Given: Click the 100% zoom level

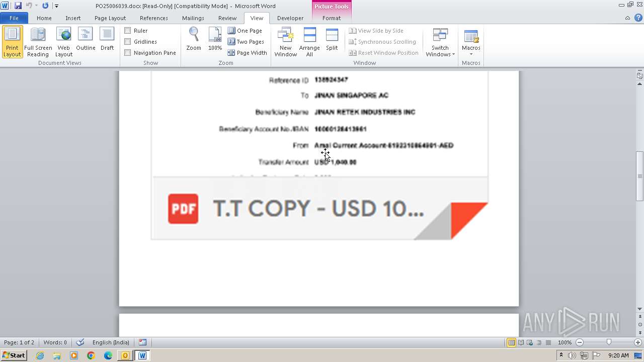Looking at the screenshot, I should (x=565, y=342).
